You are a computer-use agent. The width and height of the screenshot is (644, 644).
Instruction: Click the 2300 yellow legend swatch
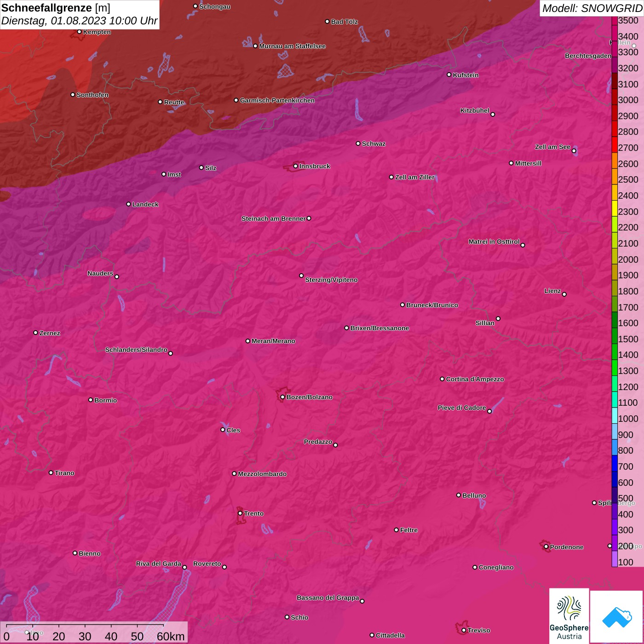(x=614, y=208)
